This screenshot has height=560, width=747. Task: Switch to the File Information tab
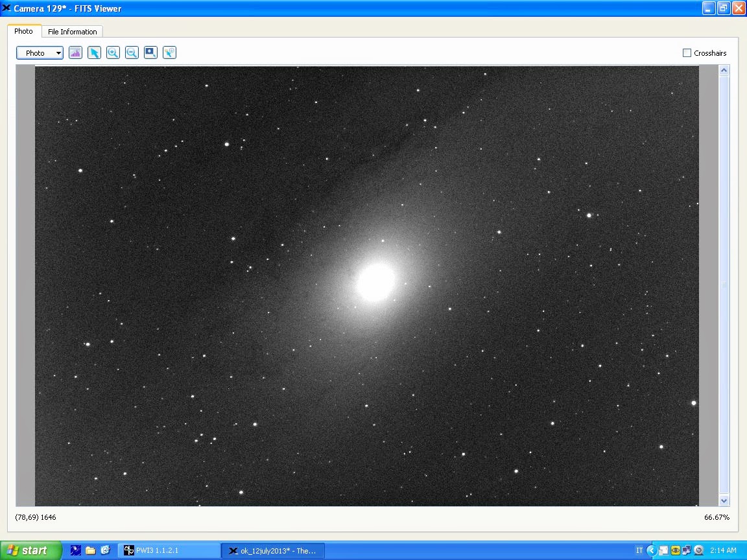tap(72, 32)
